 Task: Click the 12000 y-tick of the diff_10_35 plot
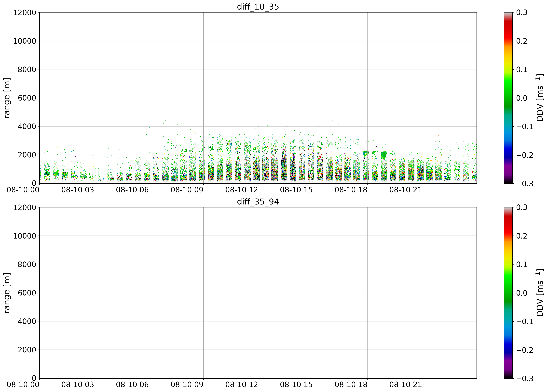click(25, 12)
